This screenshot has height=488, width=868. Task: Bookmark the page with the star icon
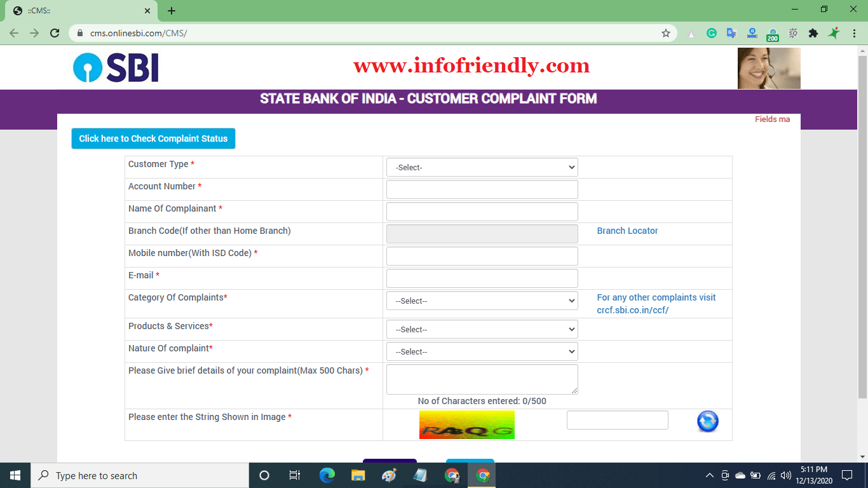tap(665, 32)
